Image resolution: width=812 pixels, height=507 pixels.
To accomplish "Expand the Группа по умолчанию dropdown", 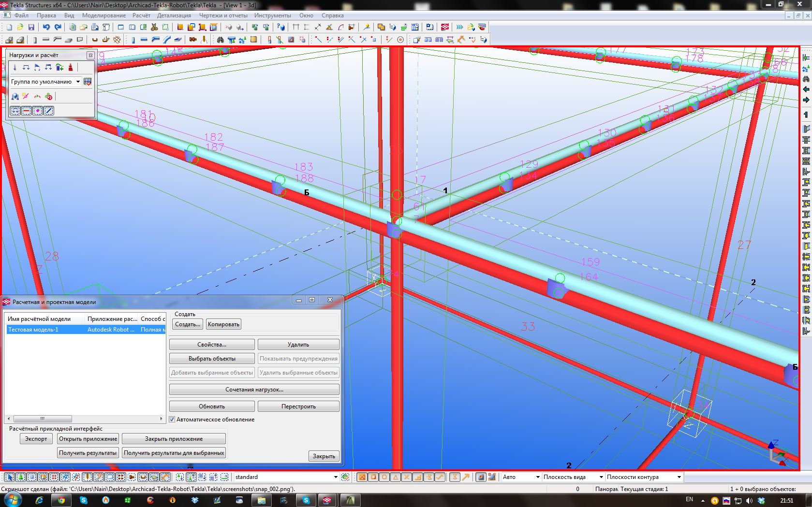I will (78, 82).
